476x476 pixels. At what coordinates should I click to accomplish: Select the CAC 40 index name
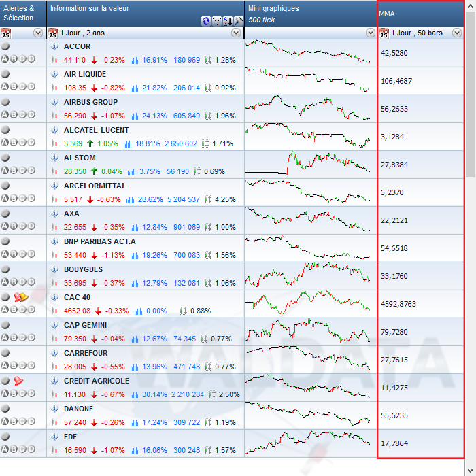tap(77, 297)
